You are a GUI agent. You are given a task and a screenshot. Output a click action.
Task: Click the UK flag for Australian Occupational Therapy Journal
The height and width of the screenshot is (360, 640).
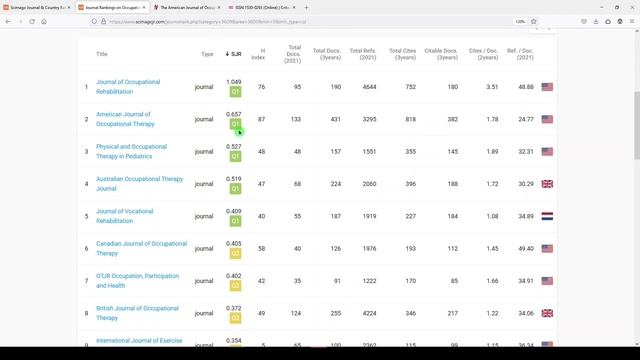click(x=547, y=184)
